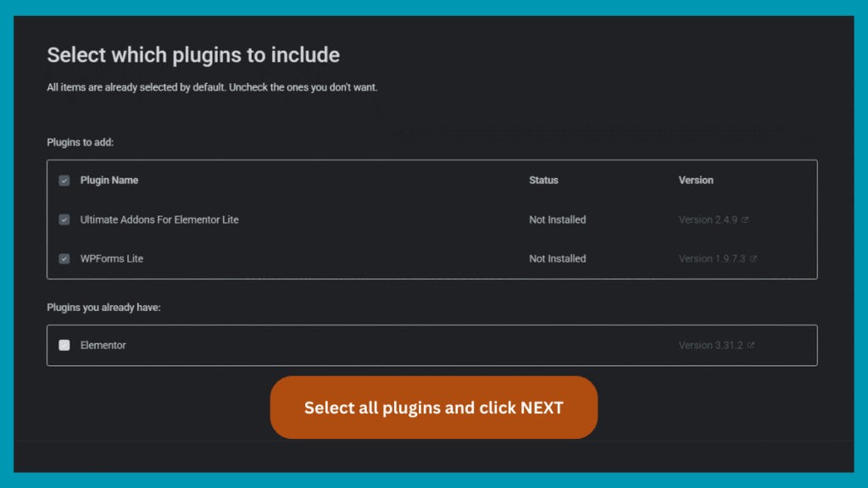This screenshot has width=868, height=488.
Task: Click the 'Select which plugins to include' heading
Action: pyautogui.click(x=193, y=55)
